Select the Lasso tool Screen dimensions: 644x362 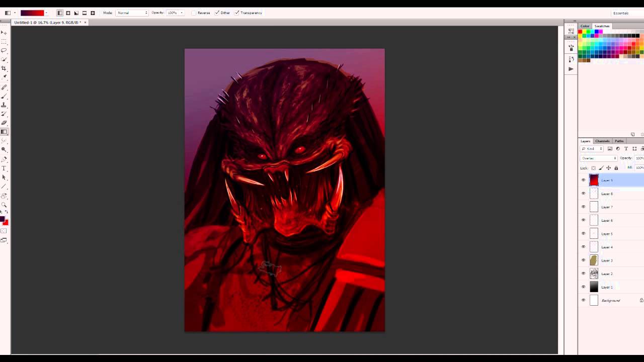4,50
